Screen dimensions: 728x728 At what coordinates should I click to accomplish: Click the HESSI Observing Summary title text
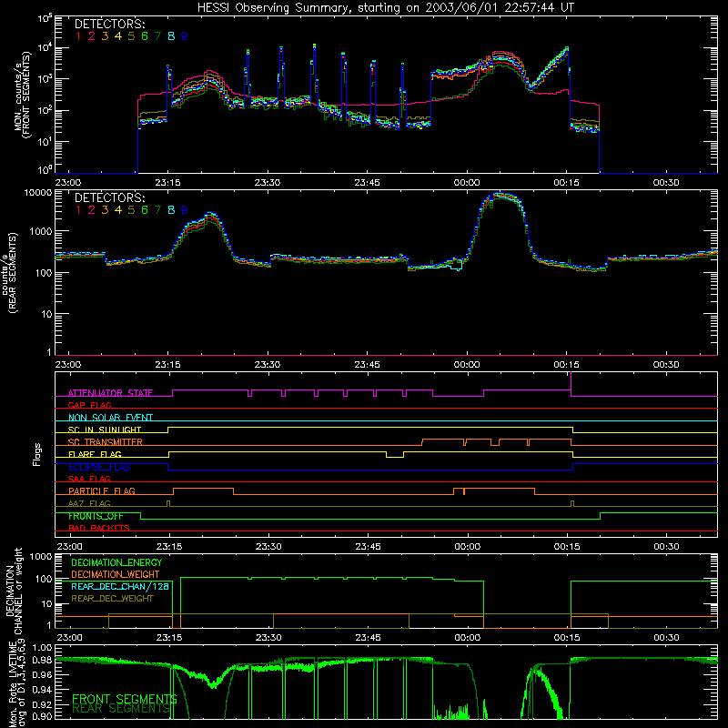[x=385, y=8]
